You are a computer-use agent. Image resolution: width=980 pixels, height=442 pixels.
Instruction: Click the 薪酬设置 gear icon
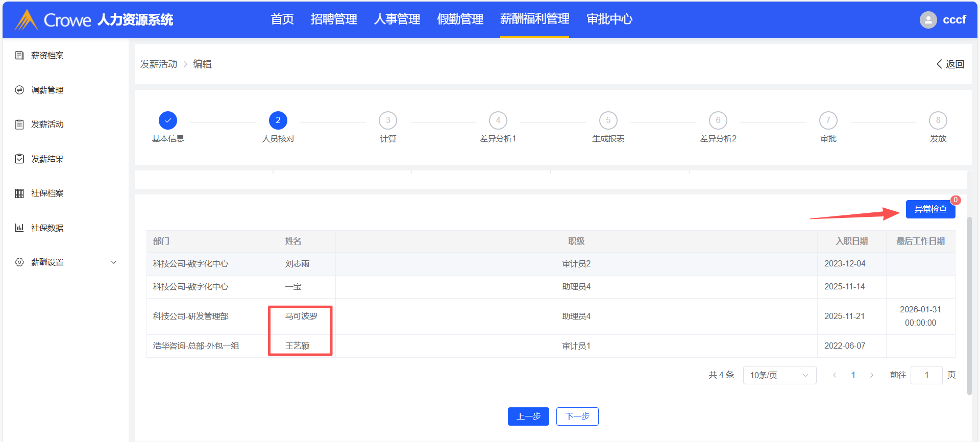click(19, 262)
